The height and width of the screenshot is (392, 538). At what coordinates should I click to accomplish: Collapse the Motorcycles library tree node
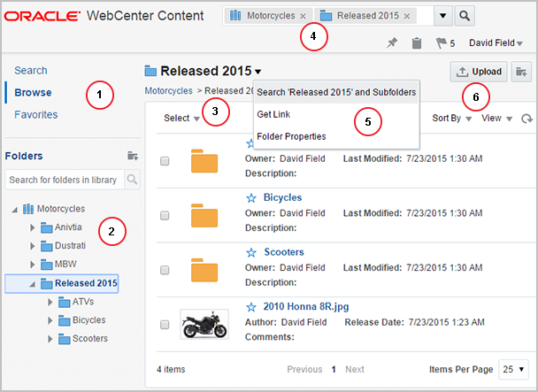click(x=14, y=209)
